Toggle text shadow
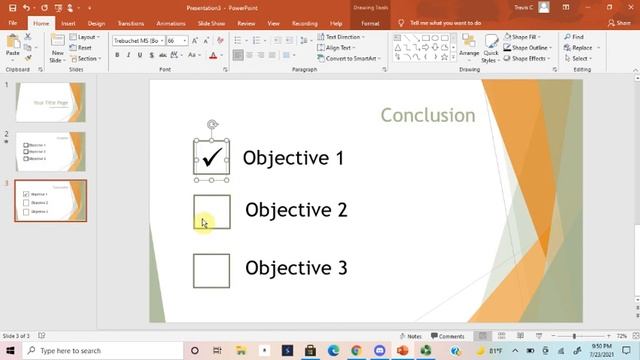 151,55
